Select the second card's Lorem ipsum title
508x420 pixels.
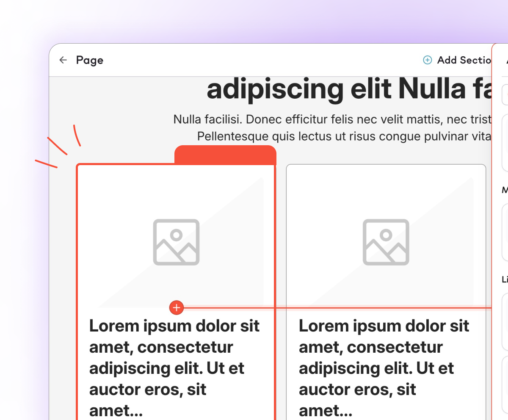click(384, 367)
